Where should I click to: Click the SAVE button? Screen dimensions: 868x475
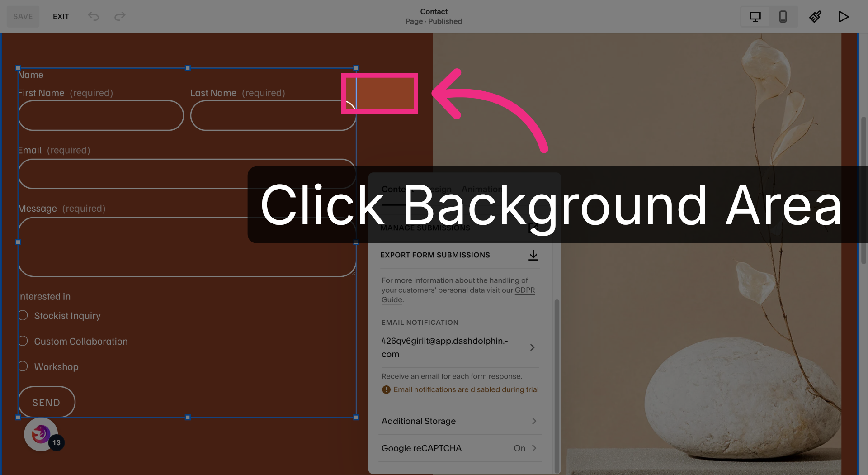tap(23, 16)
